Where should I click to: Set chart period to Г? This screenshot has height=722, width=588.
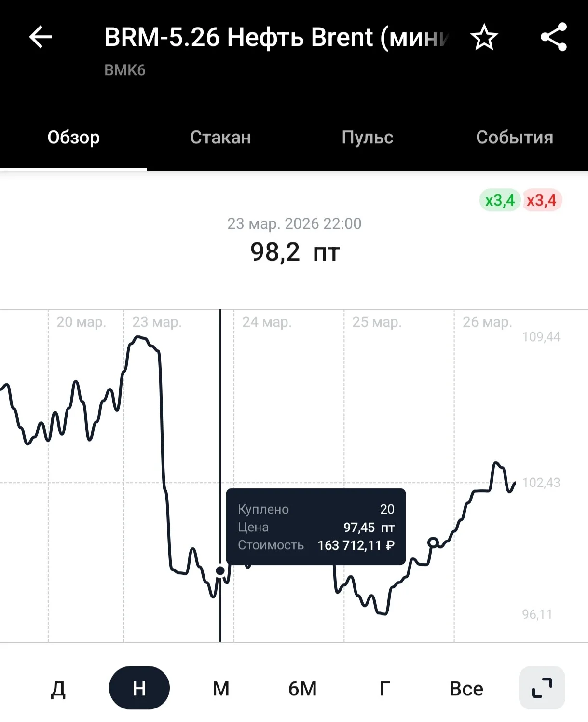[x=384, y=688]
